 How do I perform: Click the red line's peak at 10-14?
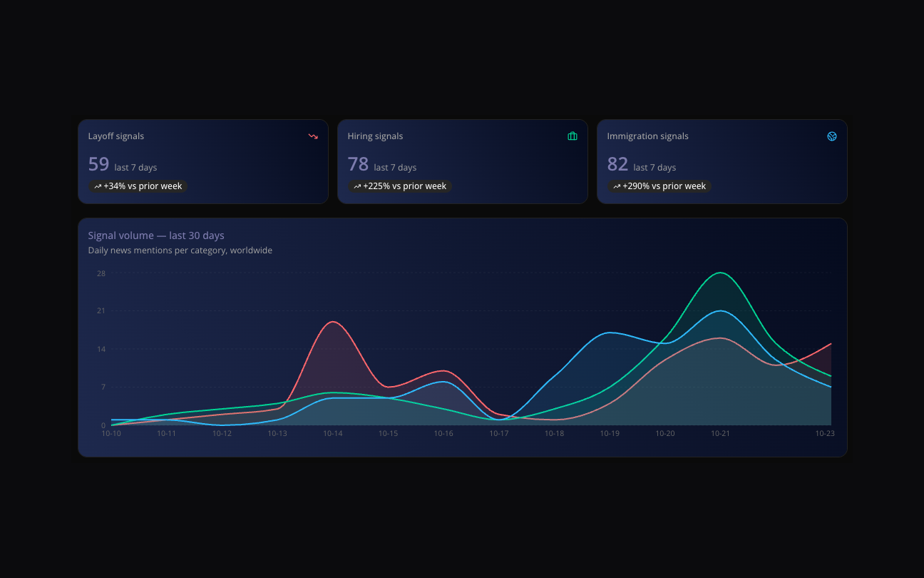tap(332, 322)
